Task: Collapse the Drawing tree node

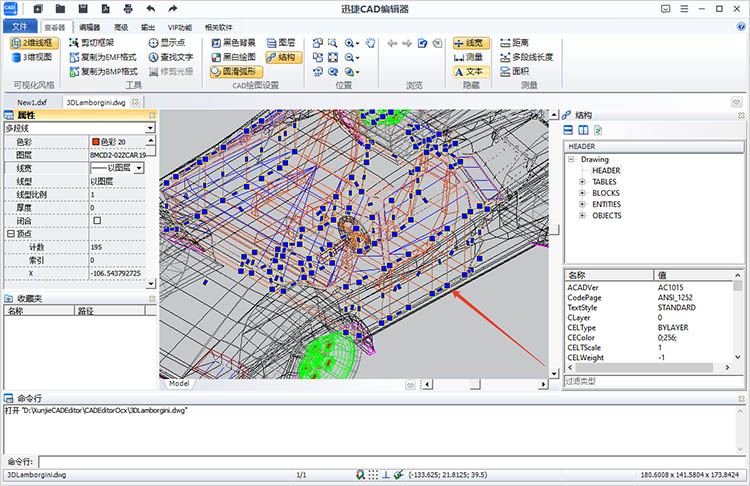Action: [571, 159]
